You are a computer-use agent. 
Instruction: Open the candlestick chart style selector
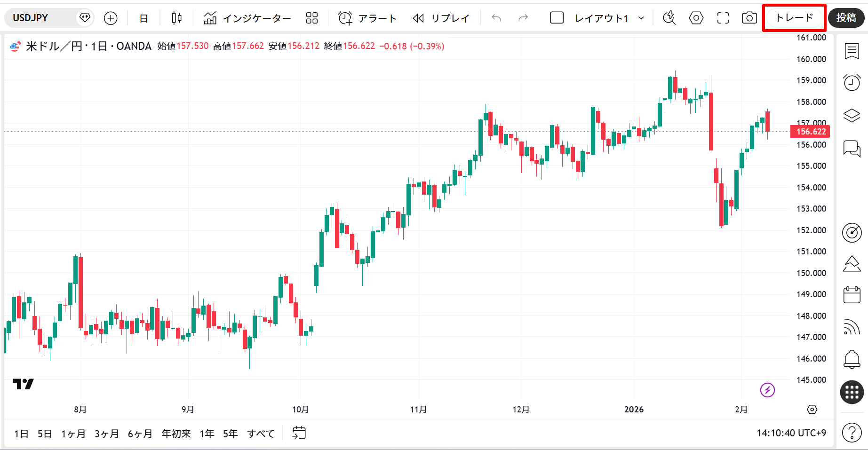coord(176,18)
